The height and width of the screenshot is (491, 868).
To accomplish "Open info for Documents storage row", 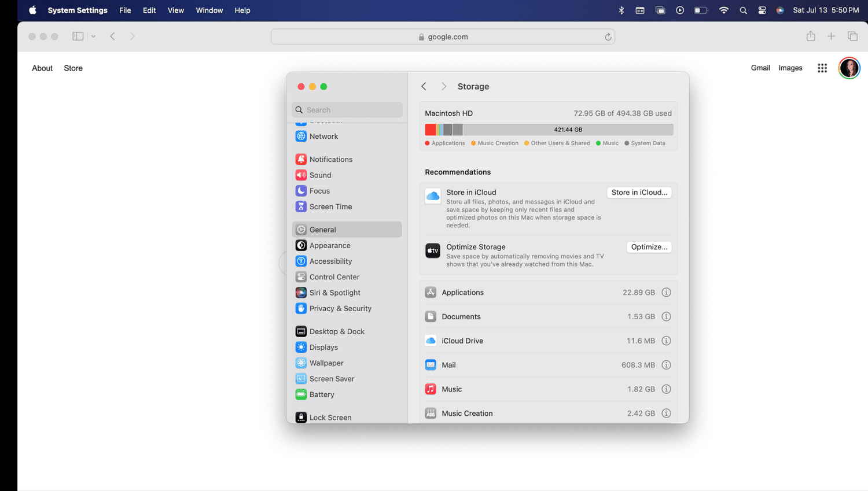I will click(x=666, y=317).
